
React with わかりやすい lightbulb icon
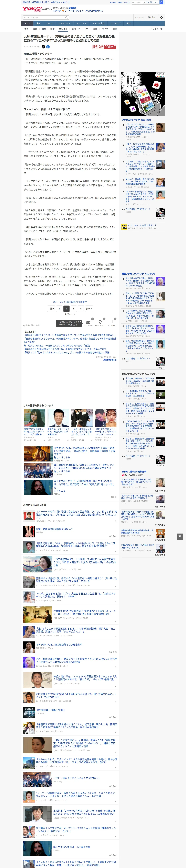[x=100, y=322]
